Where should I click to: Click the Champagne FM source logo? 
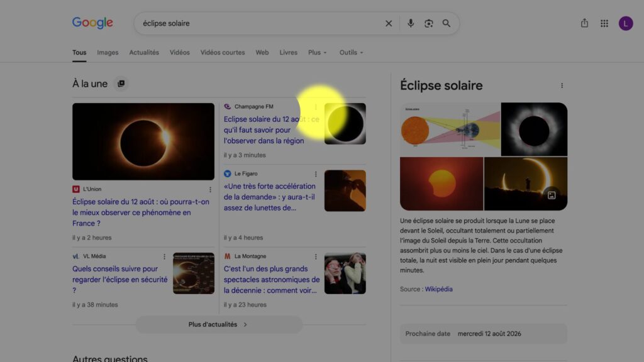pos(227,106)
